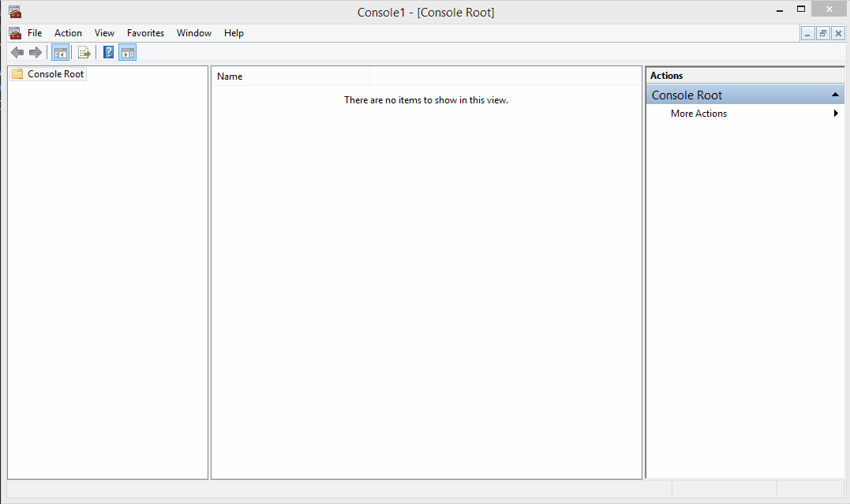Toggle Show/Hide Console Tree icon
850x504 pixels.
[60, 53]
